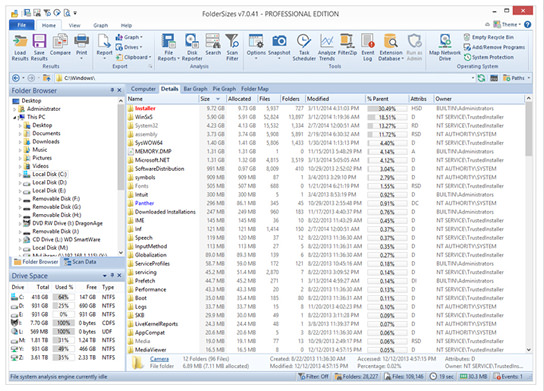Click the Camera folder link in details
Image resolution: width=544 pixels, height=391 pixels.
tap(159, 359)
